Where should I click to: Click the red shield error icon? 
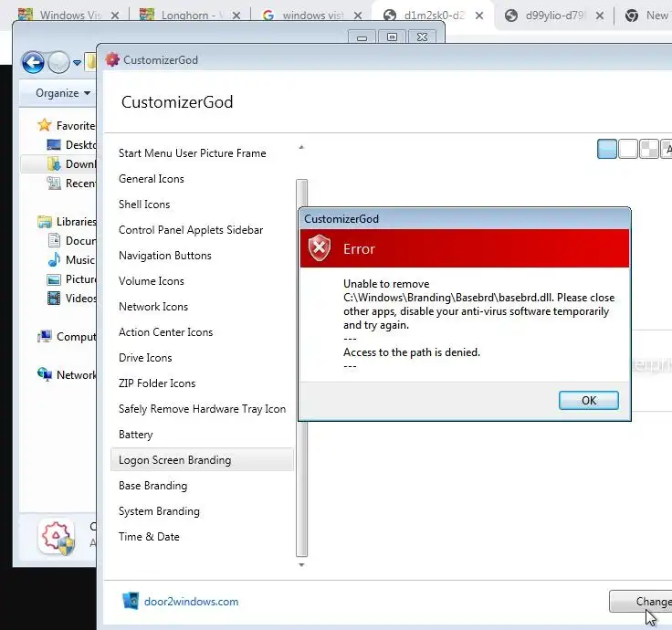point(320,248)
